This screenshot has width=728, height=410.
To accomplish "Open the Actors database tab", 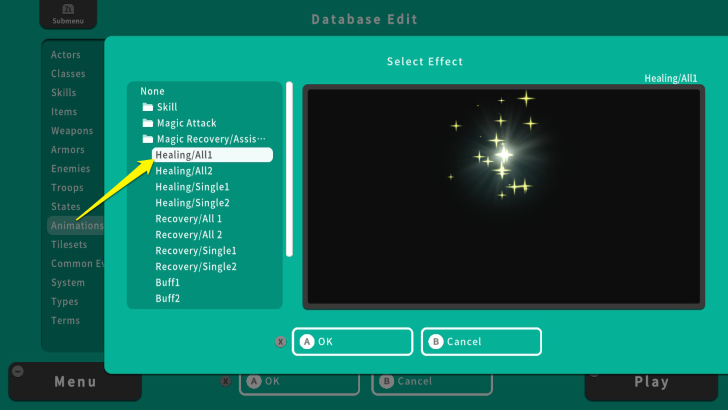I will coord(65,55).
